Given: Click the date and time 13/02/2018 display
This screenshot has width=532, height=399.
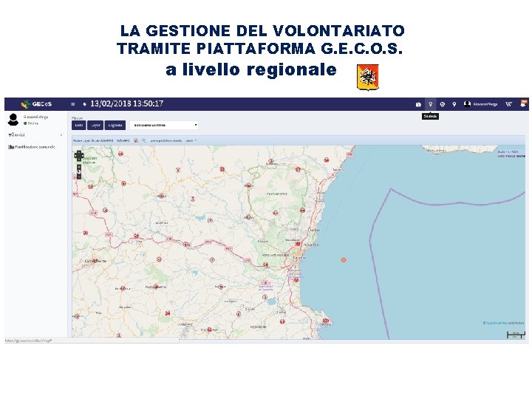Looking at the screenshot, I should (x=127, y=104).
